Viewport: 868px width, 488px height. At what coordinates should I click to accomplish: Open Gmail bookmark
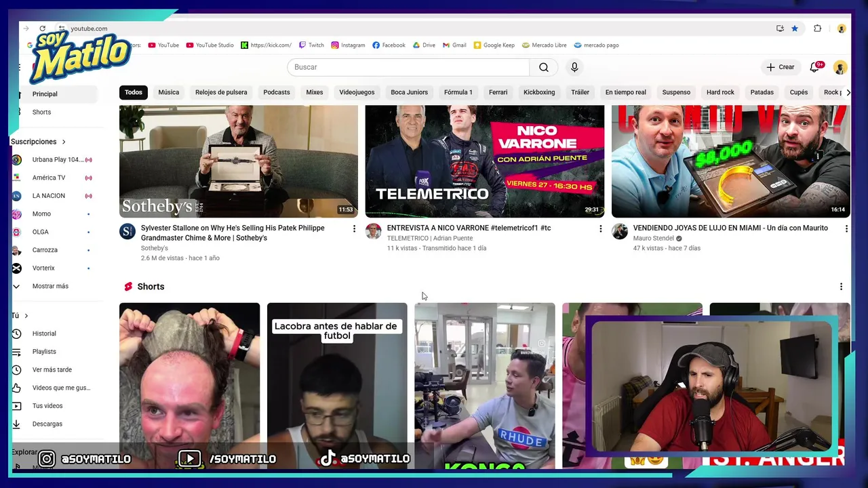coord(454,45)
